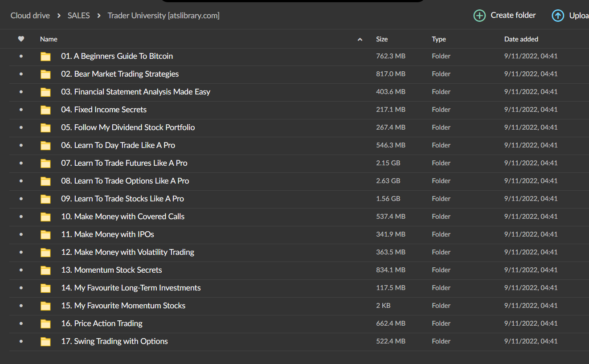Click breadcrumb chevron after SALES
Screen dimensions: 589x364
(99, 16)
